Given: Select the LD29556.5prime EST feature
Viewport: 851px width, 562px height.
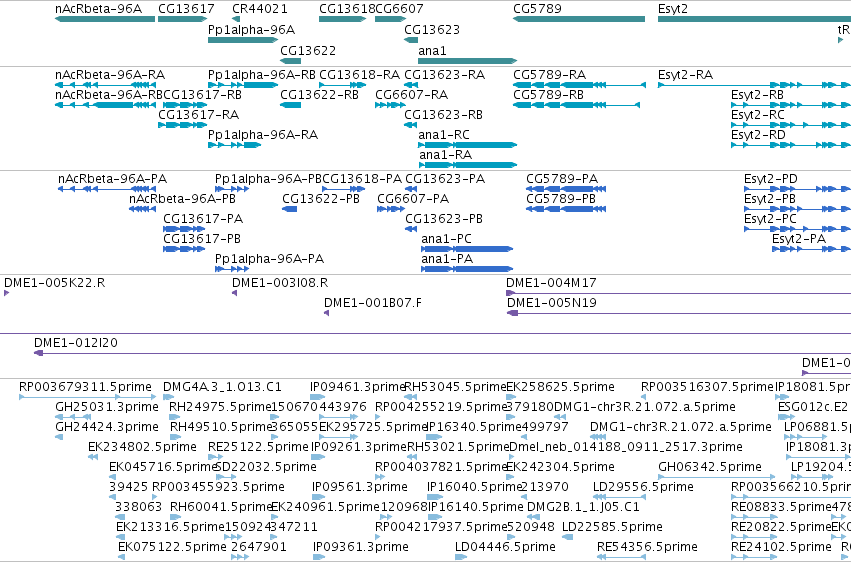Looking at the screenshot, I should click(619, 497).
